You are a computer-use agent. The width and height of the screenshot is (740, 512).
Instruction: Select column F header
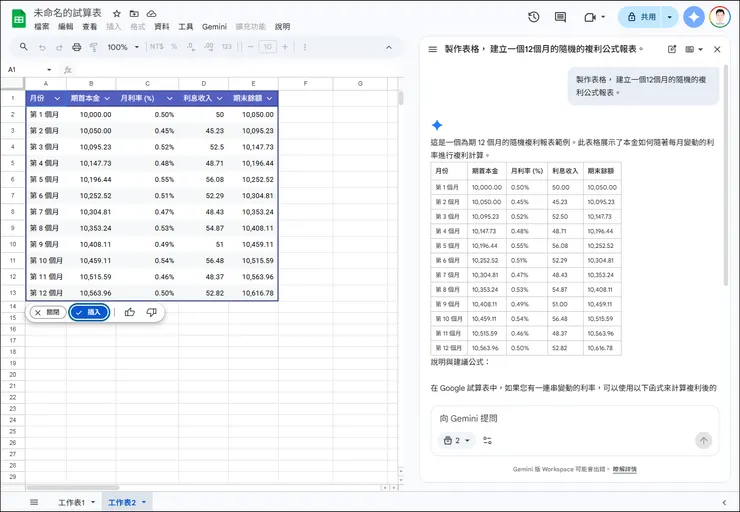click(305, 84)
